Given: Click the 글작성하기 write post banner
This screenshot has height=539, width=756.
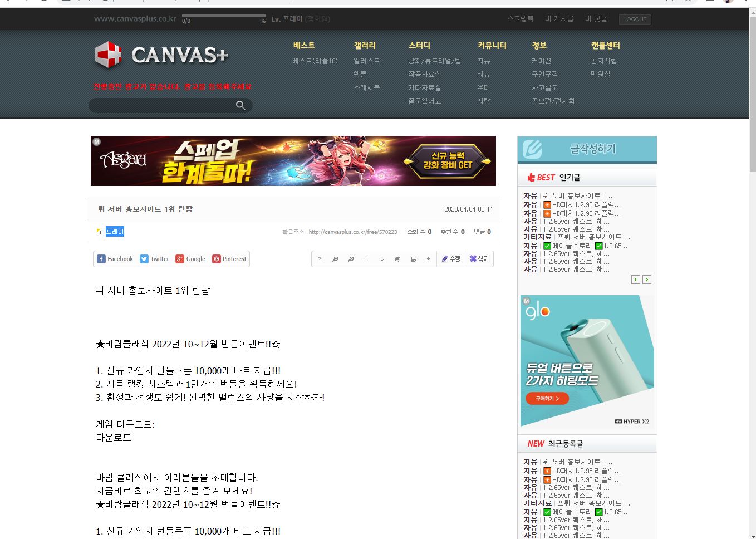Looking at the screenshot, I should click(x=587, y=149).
